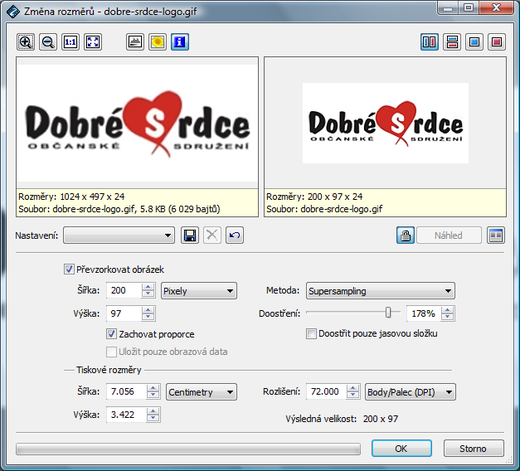Image resolution: width=520 pixels, height=471 pixels.
Task: Toggle the blue image information icon
Action: tap(180, 42)
